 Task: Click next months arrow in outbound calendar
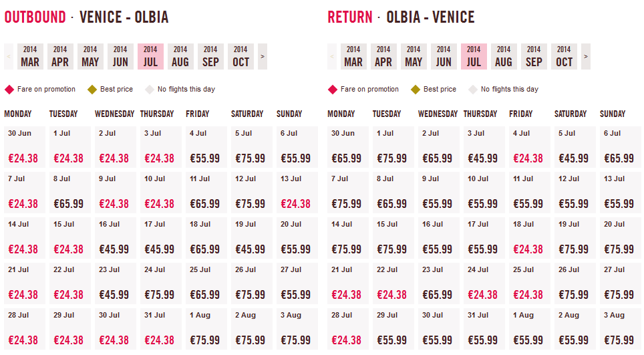(x=263, y=57)
